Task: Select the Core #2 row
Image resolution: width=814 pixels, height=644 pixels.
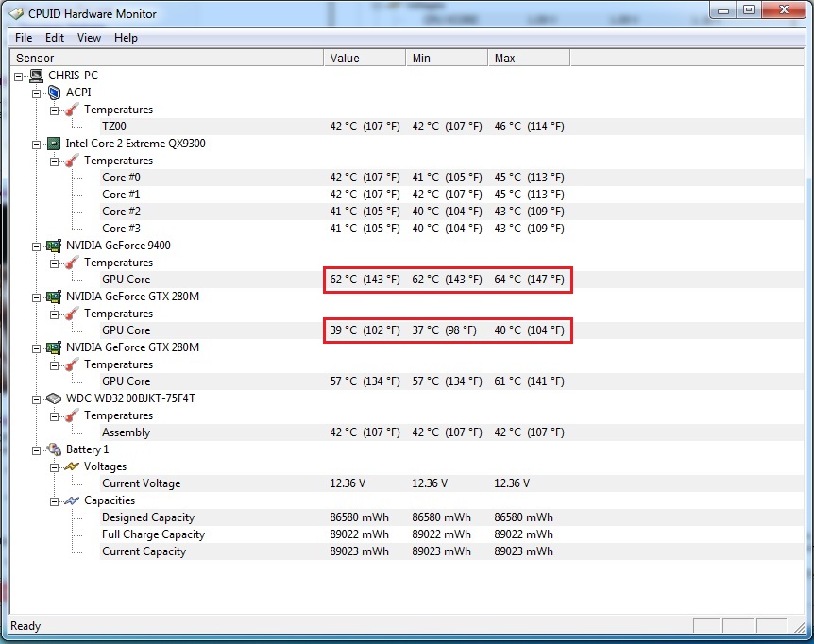Action: (451, 212)
